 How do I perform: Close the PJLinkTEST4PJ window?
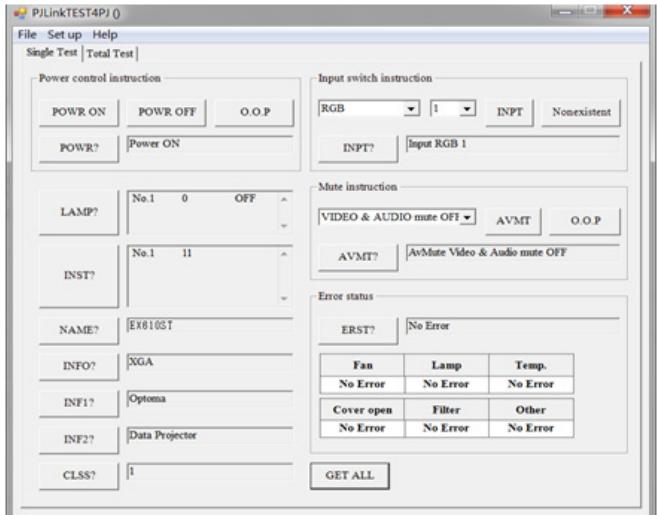[627, 11]
